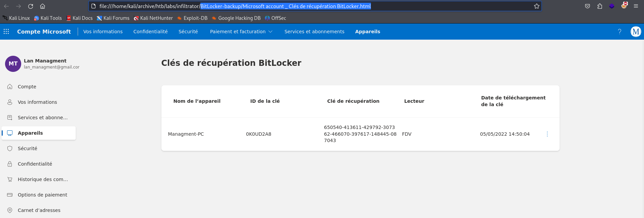Click the extension icon with red badge

click(x=624, y=5)
